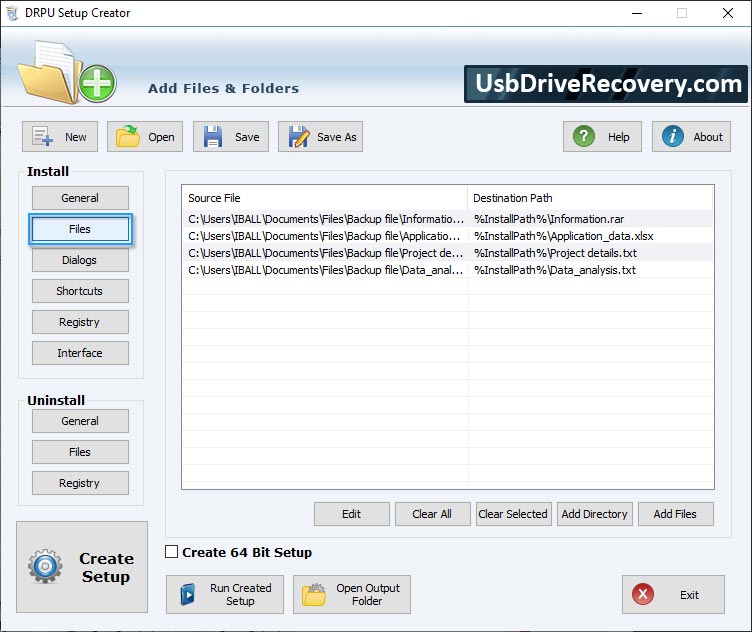Screen dimensions: 752x632
Task: Click the green Help question mark icon
Action: [584, 136]
